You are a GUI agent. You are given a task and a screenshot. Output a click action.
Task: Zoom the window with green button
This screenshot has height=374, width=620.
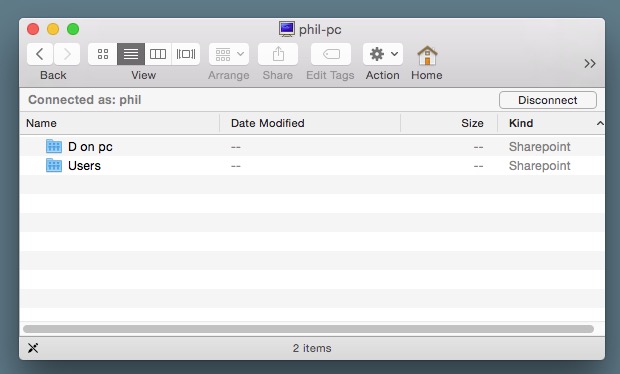[x=73, y=29]
